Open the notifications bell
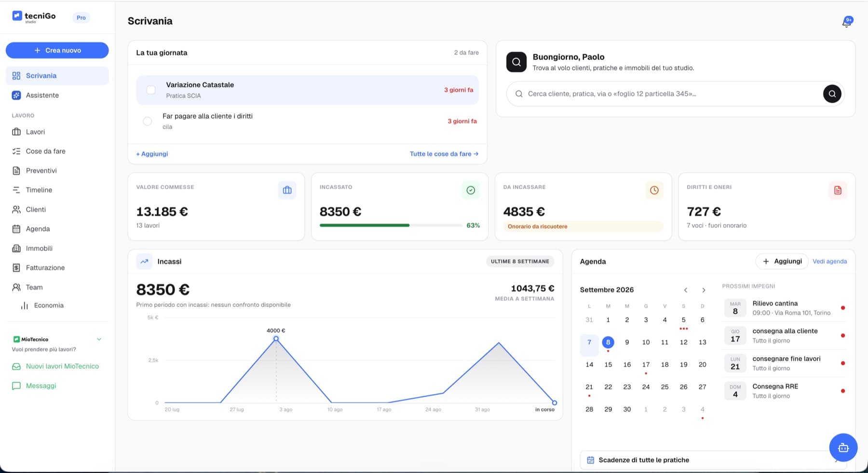 pos(847,22)
